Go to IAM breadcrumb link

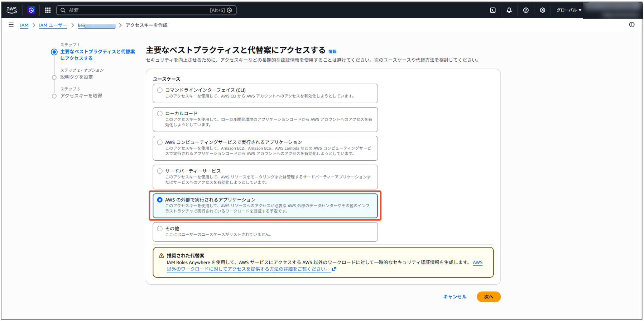click(x=24, y=25)
